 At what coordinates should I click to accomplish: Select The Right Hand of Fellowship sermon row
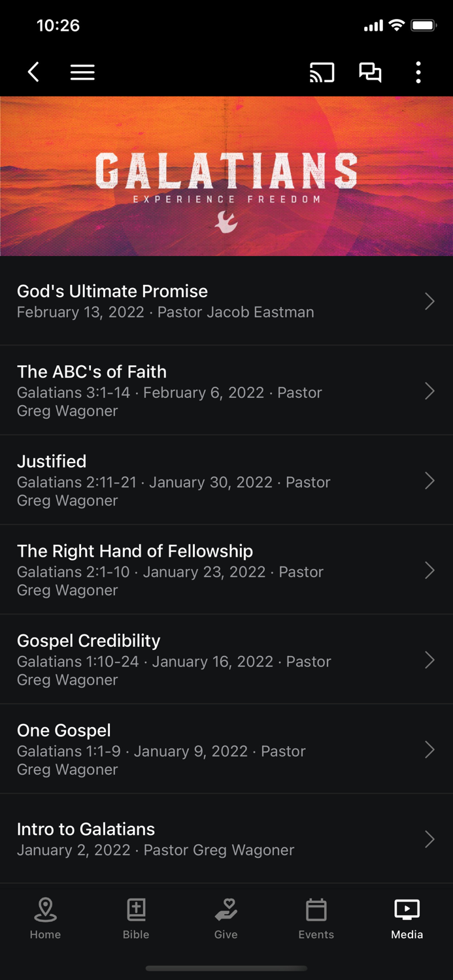click(x=226, y=570)
